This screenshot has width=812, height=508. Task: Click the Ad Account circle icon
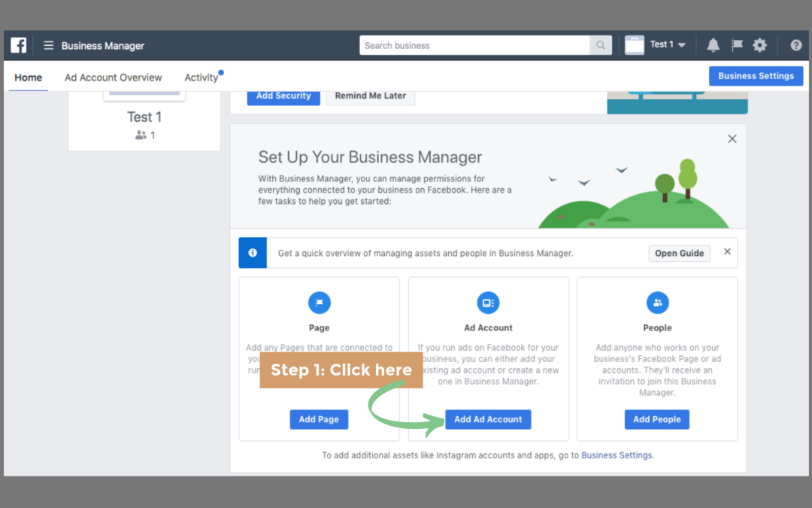488,303
